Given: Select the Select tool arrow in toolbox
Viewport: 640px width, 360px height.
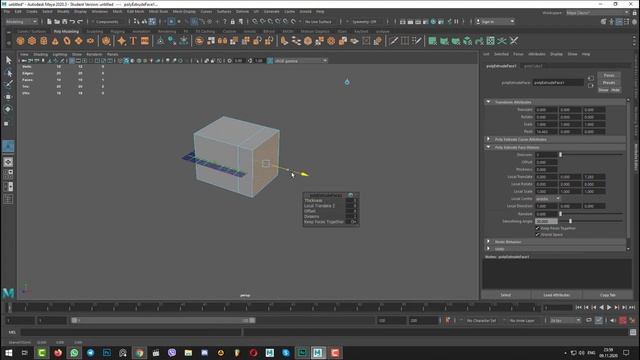Looking at the screenshot, I should click(8, 60).
